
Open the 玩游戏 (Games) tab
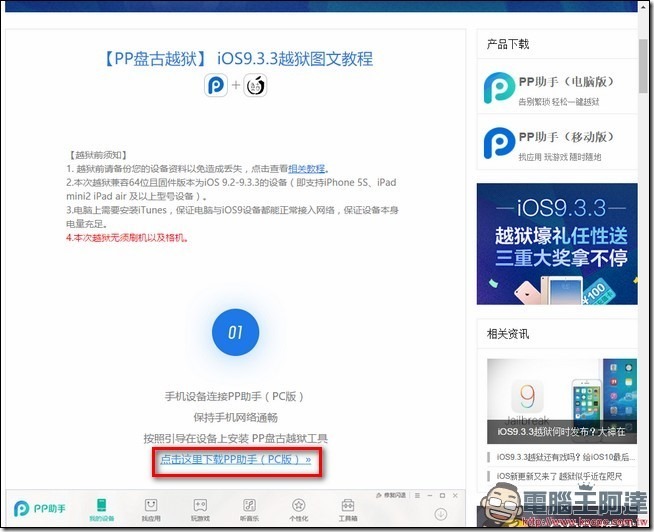coord(200,510)
